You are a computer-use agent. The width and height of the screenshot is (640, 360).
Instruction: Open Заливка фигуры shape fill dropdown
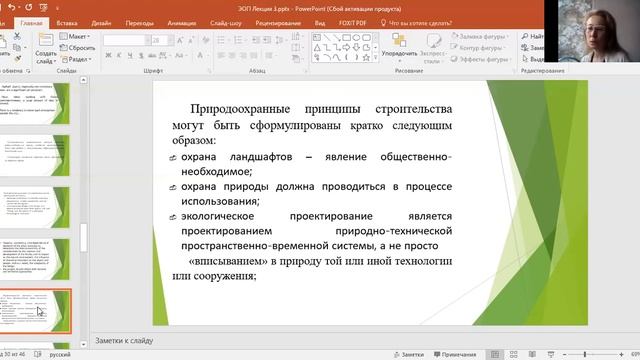click(481, 36)
